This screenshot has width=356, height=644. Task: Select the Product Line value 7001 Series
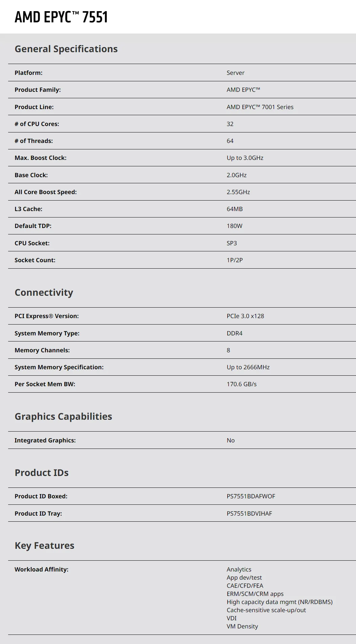[260, 107]
